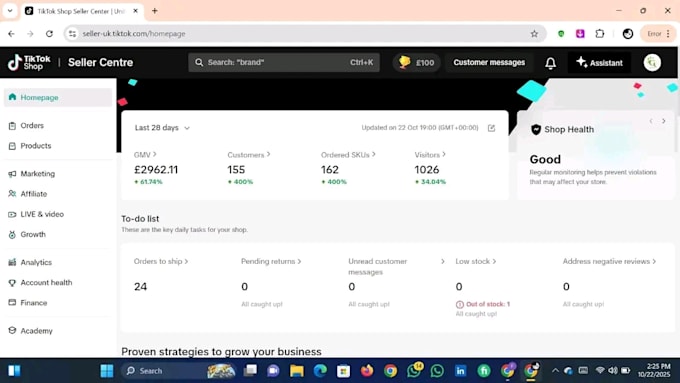Open the Homepage sidebar item

tap(58, 98)
